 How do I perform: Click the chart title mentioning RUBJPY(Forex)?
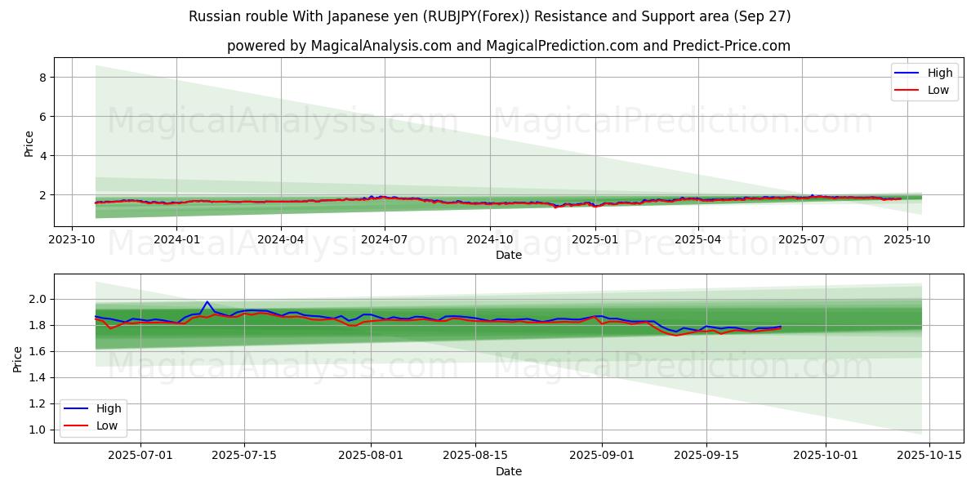pyautogui.click(x=489, y=16)
